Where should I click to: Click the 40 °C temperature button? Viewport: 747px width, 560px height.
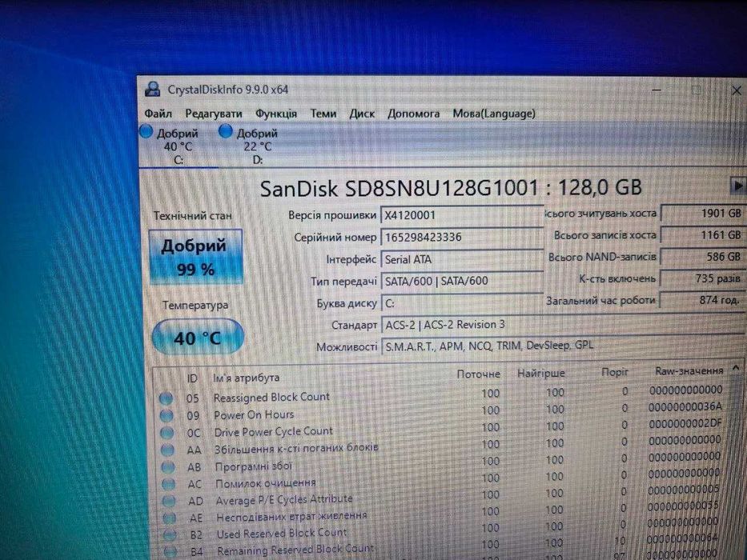(x=197, y=338)
